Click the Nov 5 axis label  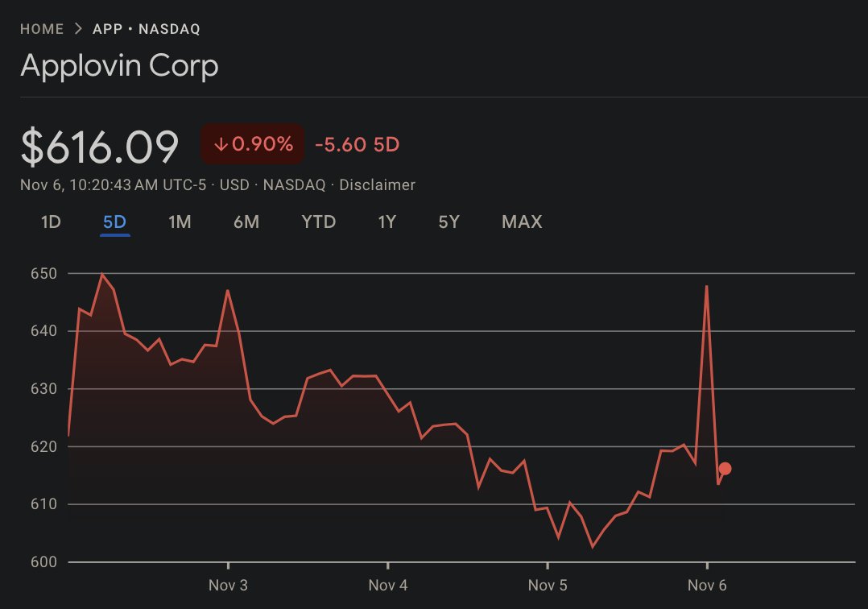548,586
